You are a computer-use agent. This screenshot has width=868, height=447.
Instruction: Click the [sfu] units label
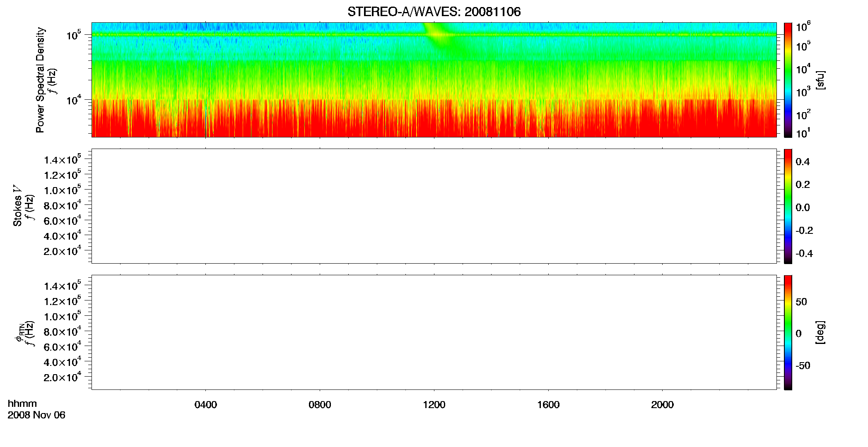(821, 80)
